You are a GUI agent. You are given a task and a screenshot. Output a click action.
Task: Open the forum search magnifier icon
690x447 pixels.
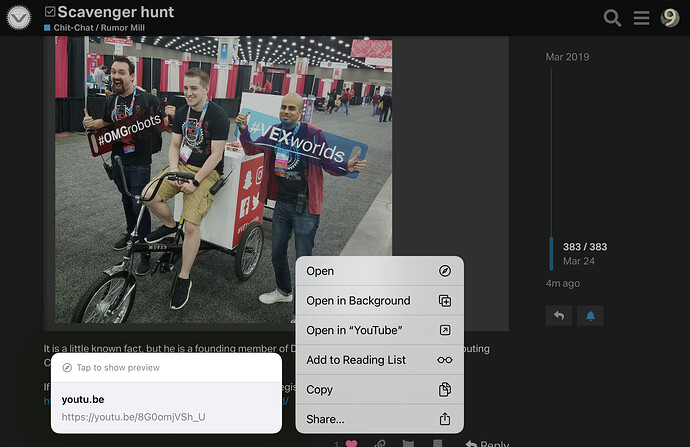coord(612,18)
